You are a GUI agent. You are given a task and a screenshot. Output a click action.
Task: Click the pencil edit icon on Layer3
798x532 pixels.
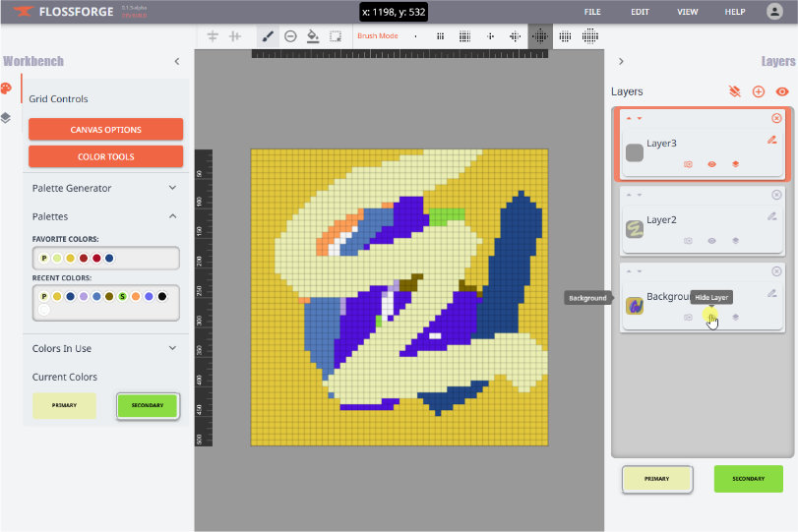coord(771,140)
